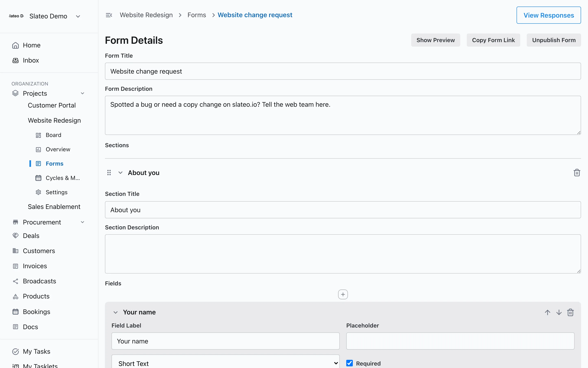Open Deals page label
The height and width of the screenshot is (368, 588).
pyautogui.click(x=31, y=236)
